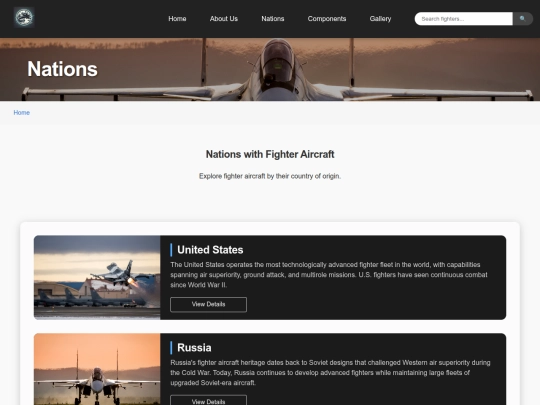Focus the Search fighters input field
The width and height of the screenshot is (540, 405).
click(464, 19)
